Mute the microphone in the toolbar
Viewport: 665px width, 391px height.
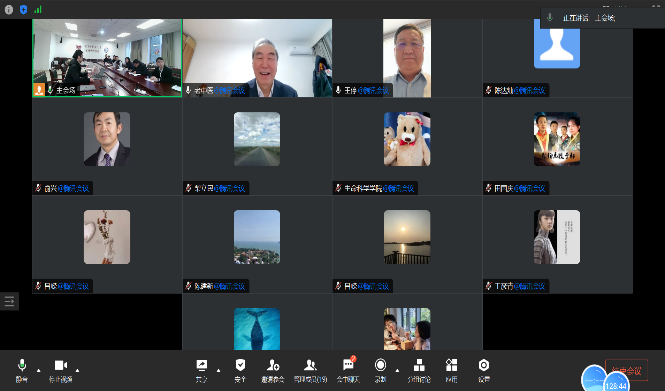(22, 370)
